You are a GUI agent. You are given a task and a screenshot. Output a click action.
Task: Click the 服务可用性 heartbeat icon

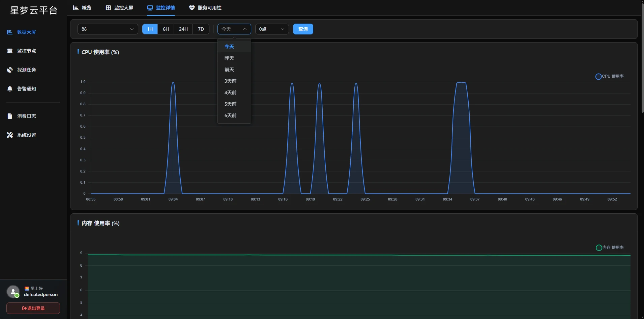pos(192,8)
